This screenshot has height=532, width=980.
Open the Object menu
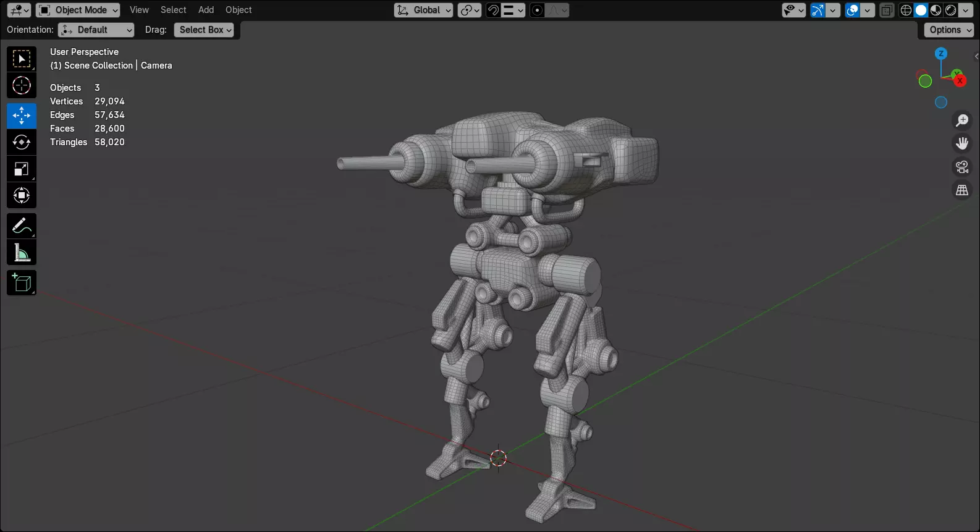pyautogui.click(x=239, y=10)
